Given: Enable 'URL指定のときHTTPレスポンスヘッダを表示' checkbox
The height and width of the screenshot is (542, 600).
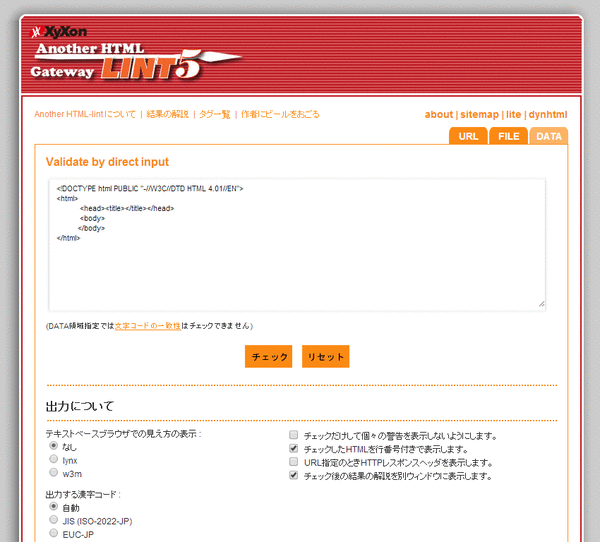Looking at the screenshot, I should pos(293,462).
